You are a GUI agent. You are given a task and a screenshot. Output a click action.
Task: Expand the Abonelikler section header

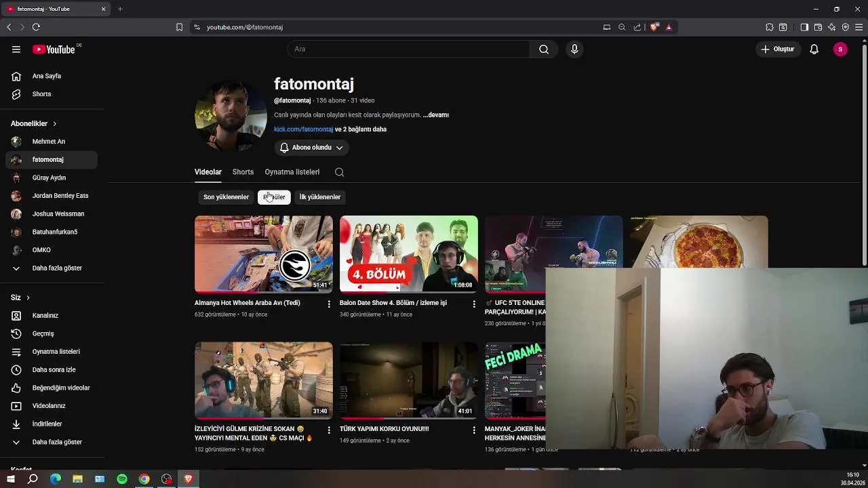(x=34, y=123)
